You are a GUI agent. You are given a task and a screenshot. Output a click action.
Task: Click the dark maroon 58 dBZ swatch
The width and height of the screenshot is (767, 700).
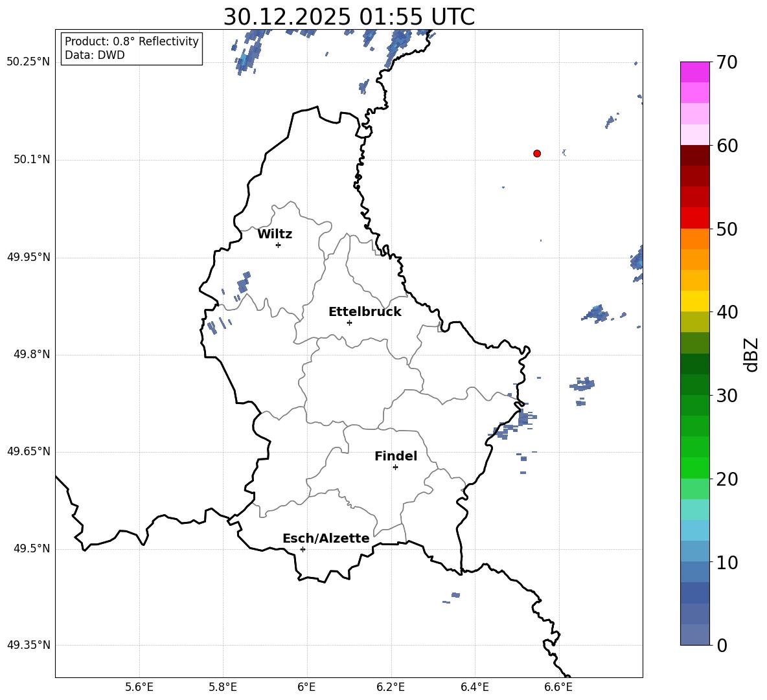[x=694, y=155]
